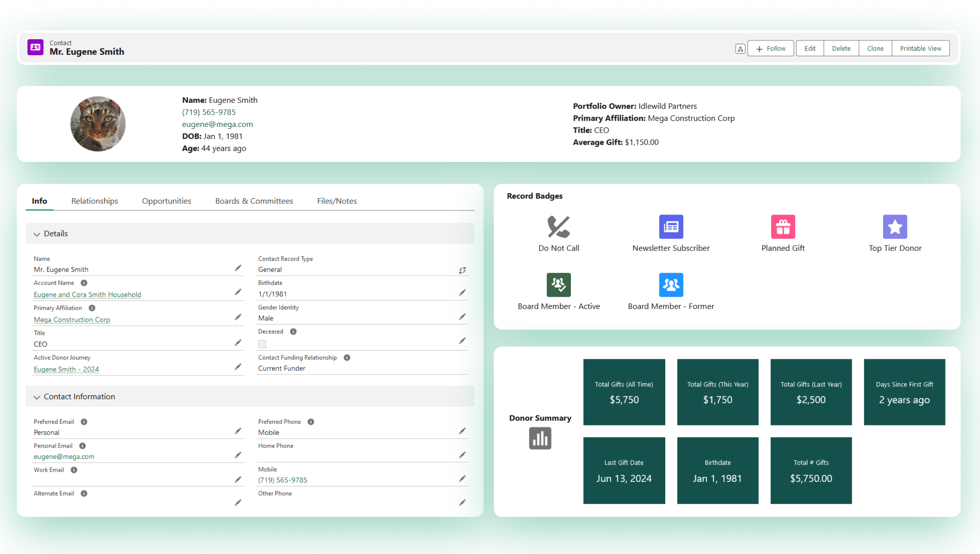
Task: Click the cat profile photo
Action: tap(98, 124)
